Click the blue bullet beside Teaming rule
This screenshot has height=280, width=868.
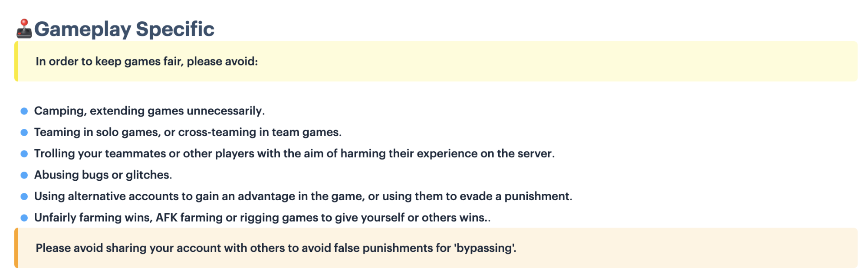click(24, 132)
